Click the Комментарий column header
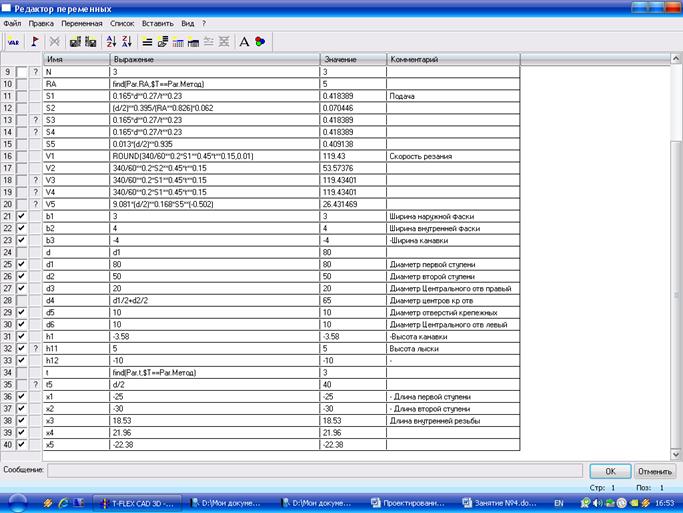Image resolution: width=683 pixels, height=513 pixels. pos(453,60)
